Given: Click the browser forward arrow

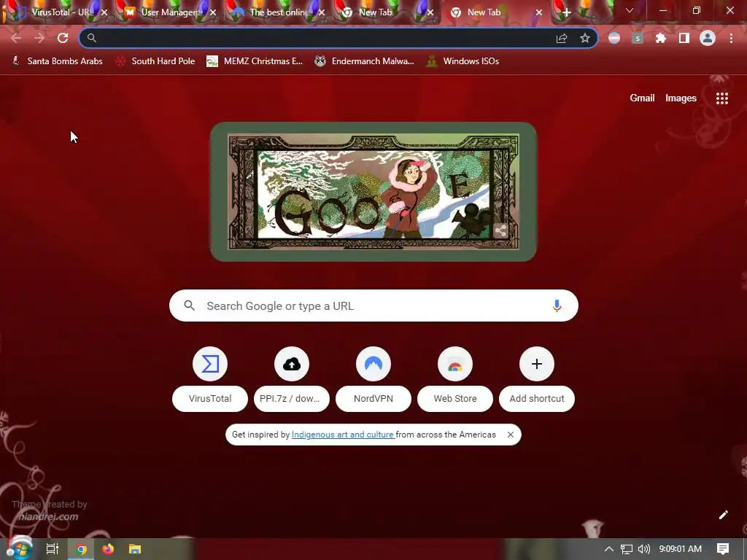Looking at the screenshot, I should tap(39, 38).
